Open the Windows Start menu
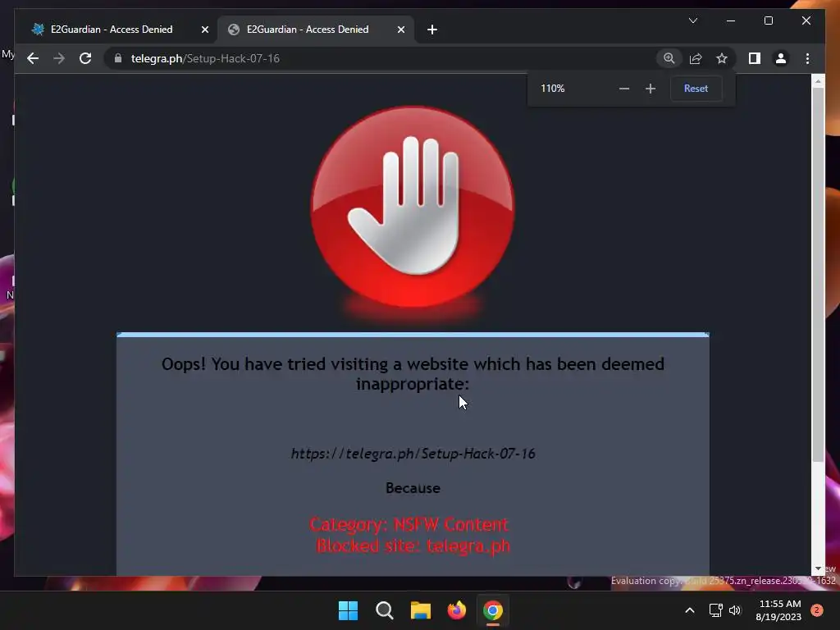This screenshot has height=630, width=840. point(348,610)
